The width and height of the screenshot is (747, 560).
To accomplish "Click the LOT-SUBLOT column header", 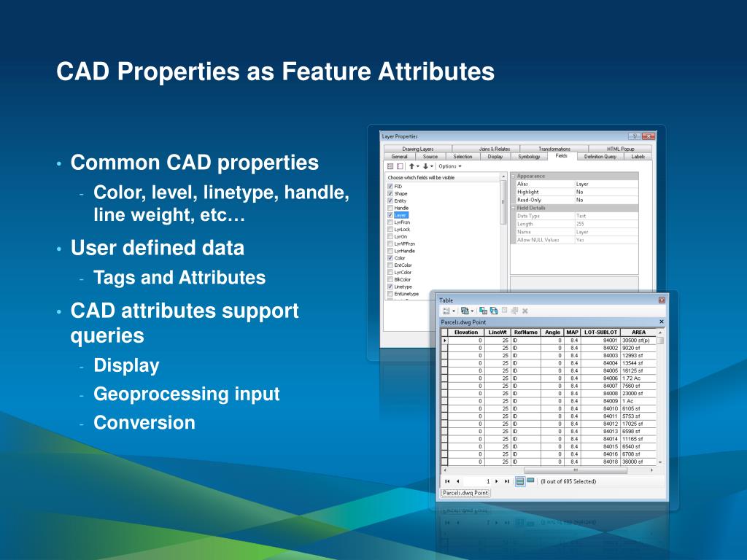I will pyautogui.click(x=600, y=332).
